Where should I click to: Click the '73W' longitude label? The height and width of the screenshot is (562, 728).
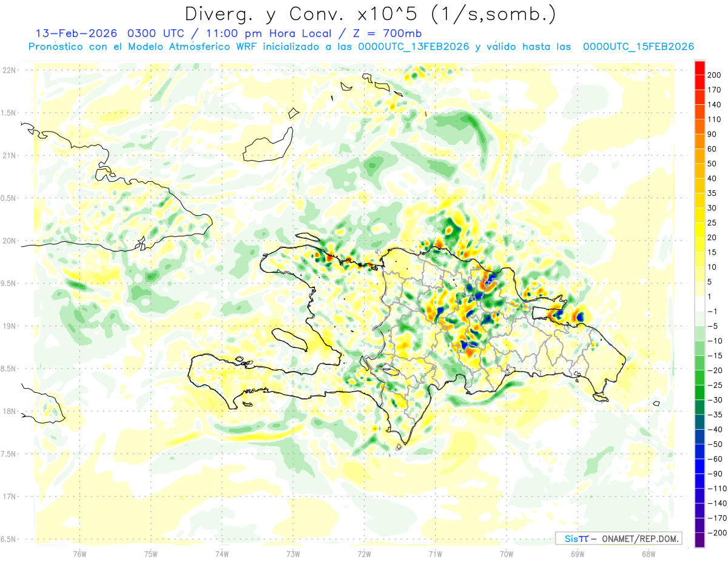pyautogui.click(x=293, y=554)
